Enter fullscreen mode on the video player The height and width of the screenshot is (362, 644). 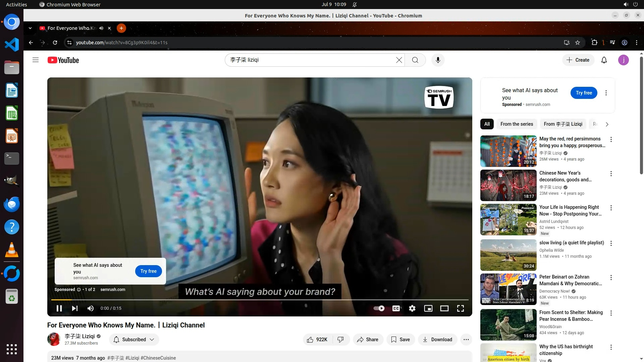461,308
